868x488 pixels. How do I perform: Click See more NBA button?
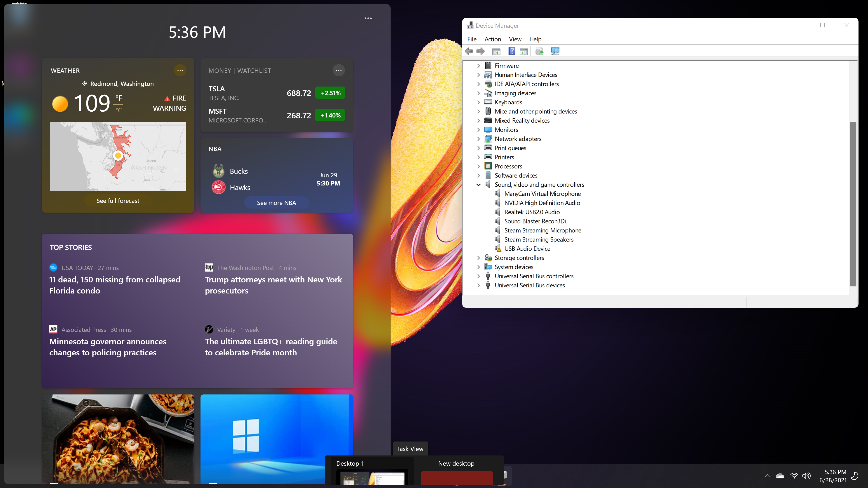[276, 203]
